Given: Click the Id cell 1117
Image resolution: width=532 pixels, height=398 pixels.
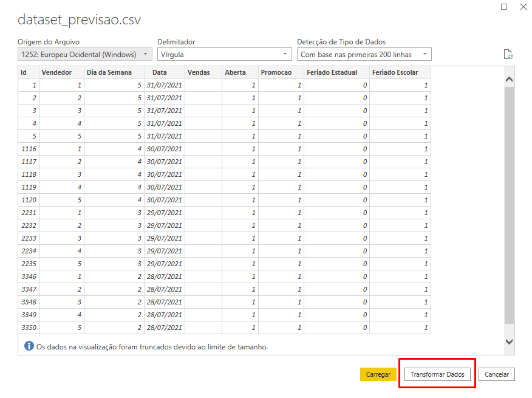Looking at the screenshot, I should tap(29, 162).
